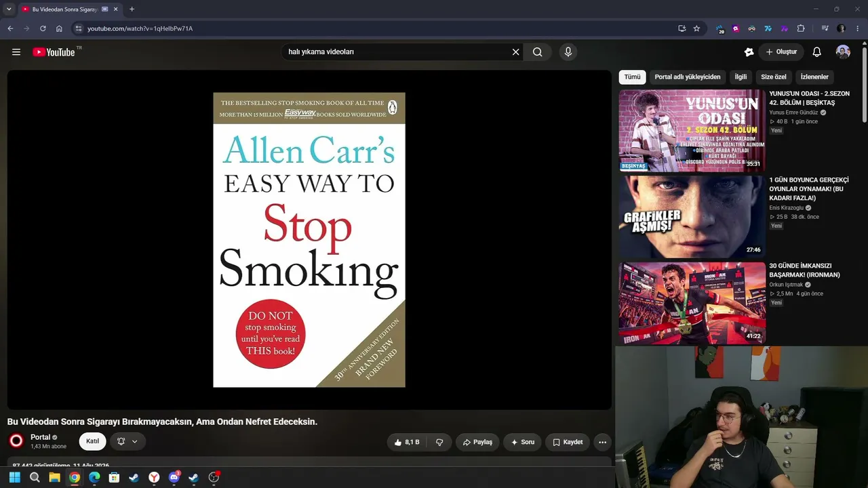Open the 1 GÜN BOYUNCA GERÇEKÇİ OYUNLAR title
The width and height of the screenshot is (868, 488).
click(x=808, y=189)
